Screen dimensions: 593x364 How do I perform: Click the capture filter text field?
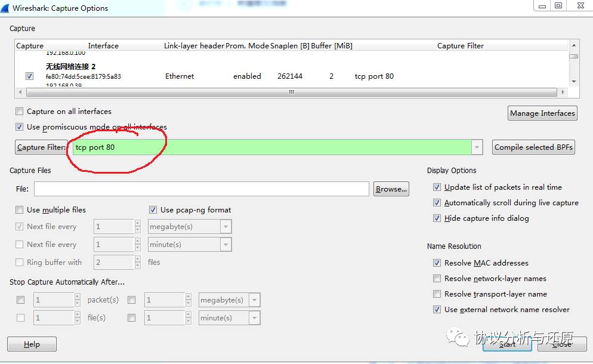coord(272,147)
